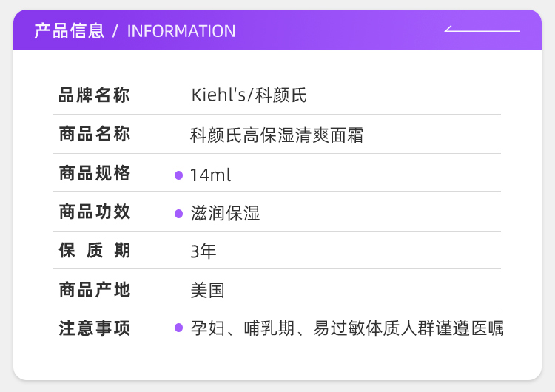The image size is (555, 392).
Task: Click the arrow line icon in header
Action: 482,30
